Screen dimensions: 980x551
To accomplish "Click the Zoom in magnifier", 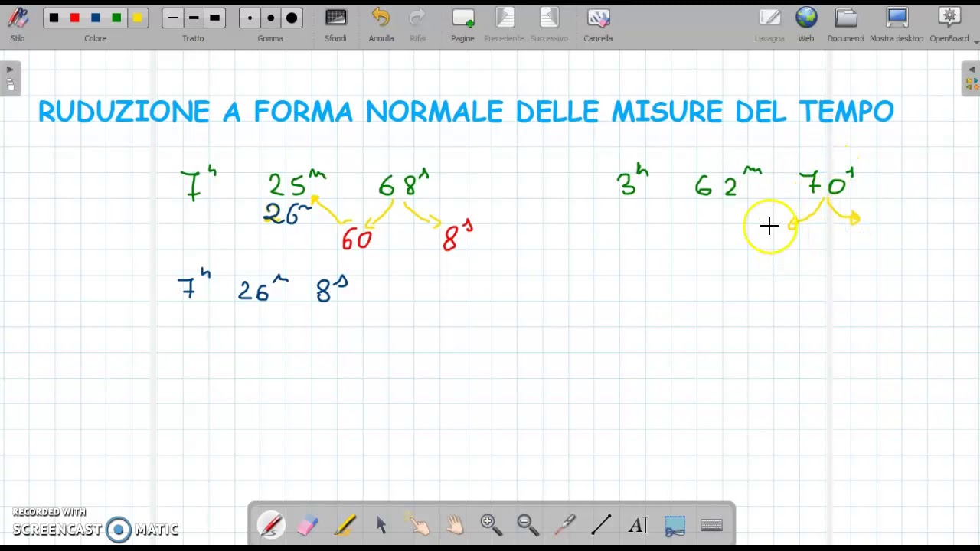I will [491, 525].
